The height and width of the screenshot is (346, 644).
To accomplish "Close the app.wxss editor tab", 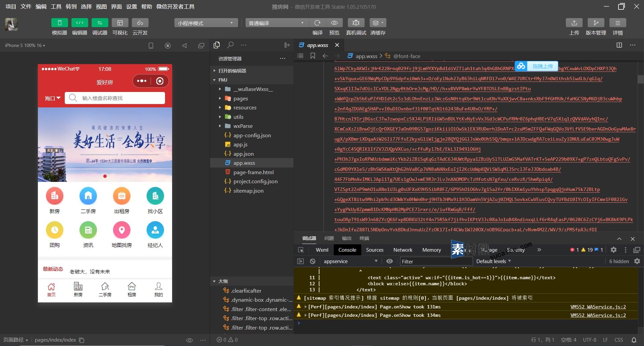I will tap(337, 45).
